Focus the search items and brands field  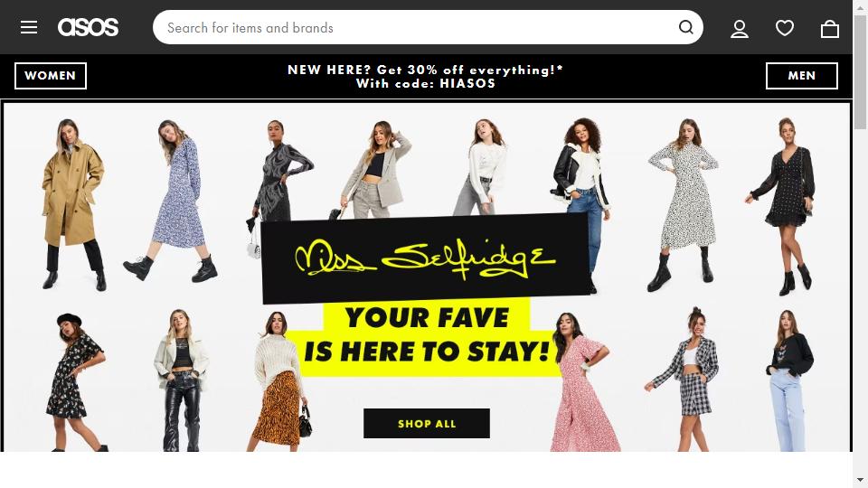(x=415, y=27)
